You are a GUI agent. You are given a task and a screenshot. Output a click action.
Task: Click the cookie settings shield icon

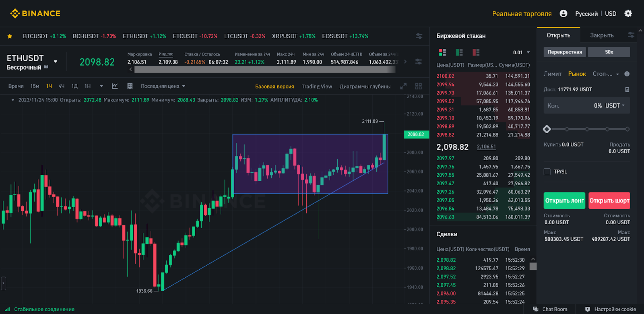pos(588,309)
